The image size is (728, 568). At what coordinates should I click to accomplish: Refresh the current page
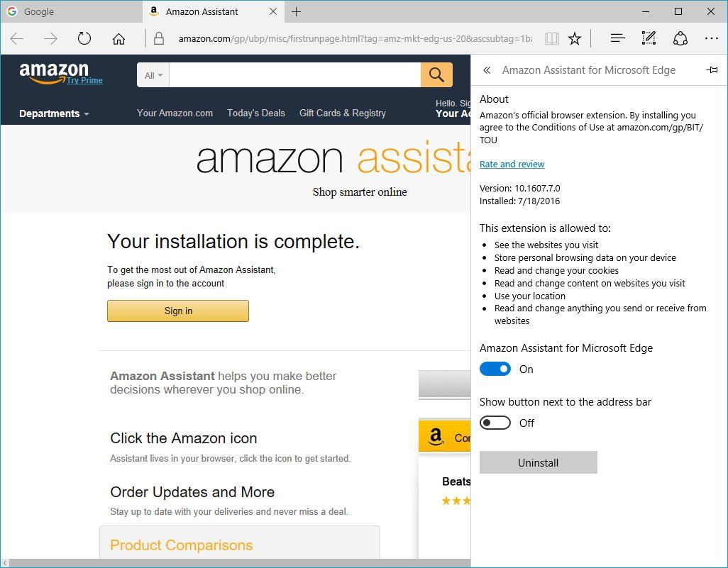(84, 39)
